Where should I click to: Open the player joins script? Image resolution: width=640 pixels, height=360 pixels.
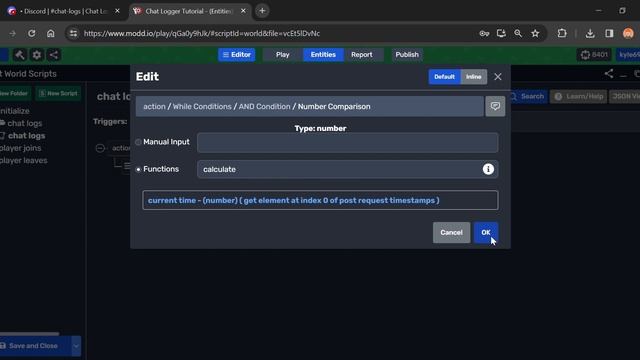[20, 148]
